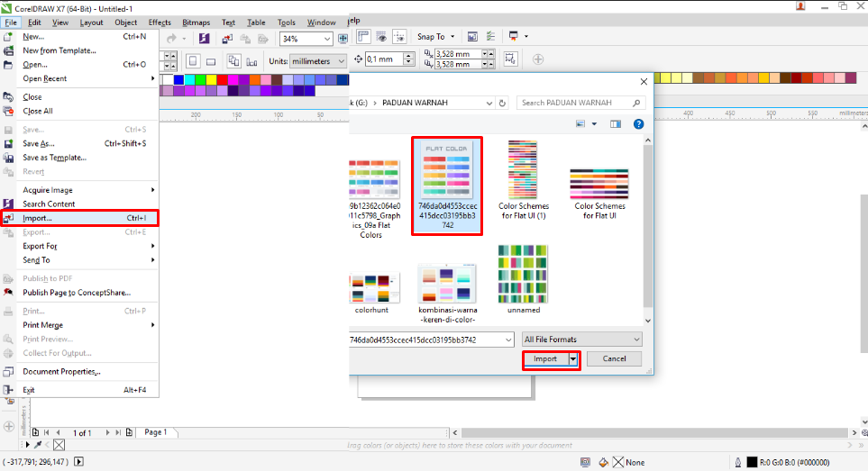This screenshot has width=868, height=471.
Task: Click the import icon in toolbar
Action: (227, 39)
